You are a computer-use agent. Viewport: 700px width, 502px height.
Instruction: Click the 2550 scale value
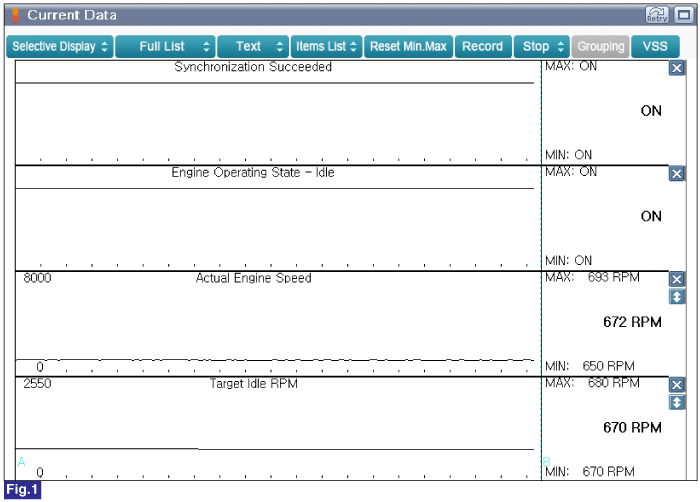[38, 384]
